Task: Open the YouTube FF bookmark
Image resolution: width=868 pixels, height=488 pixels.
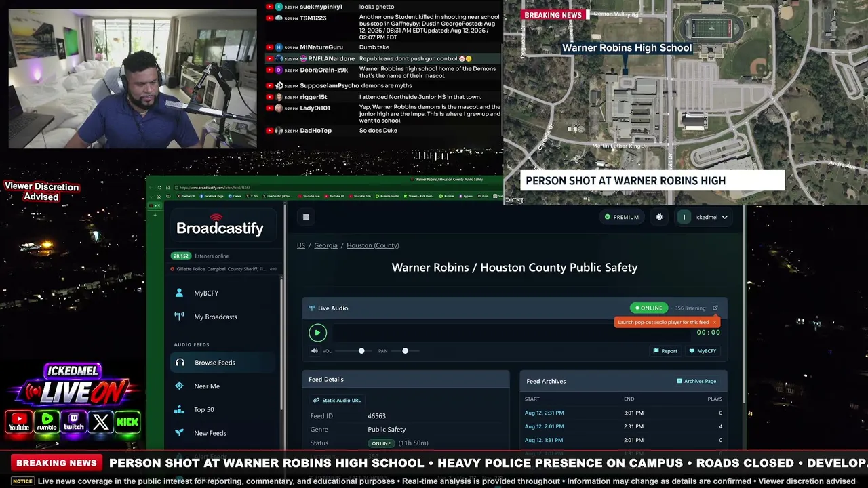Action: pos(335,196)
